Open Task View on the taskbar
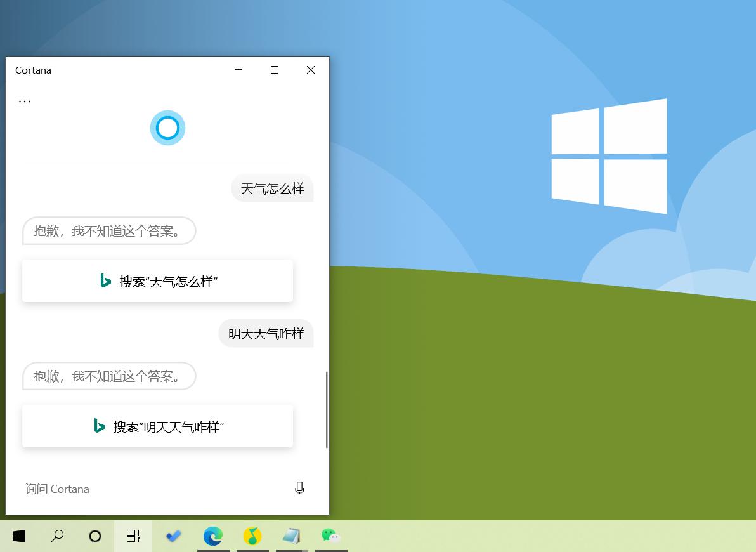This screenshot has width=756, height=552. click(133, 536)
